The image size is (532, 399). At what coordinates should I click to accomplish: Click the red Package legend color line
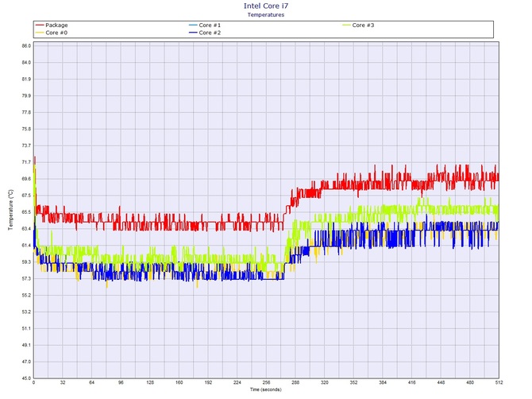click(x=40, y=25)
